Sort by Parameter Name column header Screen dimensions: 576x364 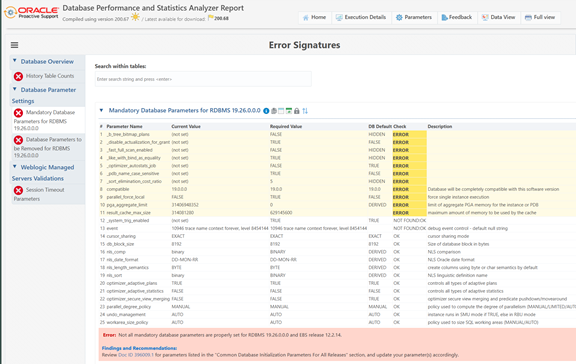coord(124,126)
